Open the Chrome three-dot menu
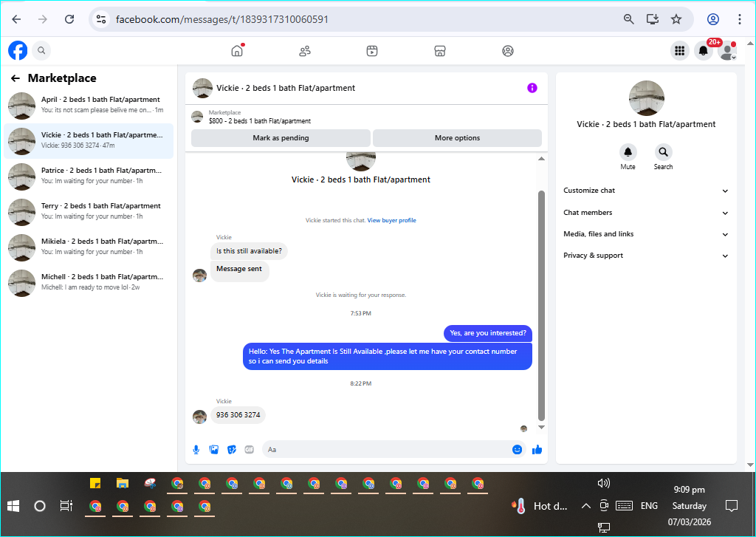Viewport: 756px width, 537px height. [x=740, y=19]
